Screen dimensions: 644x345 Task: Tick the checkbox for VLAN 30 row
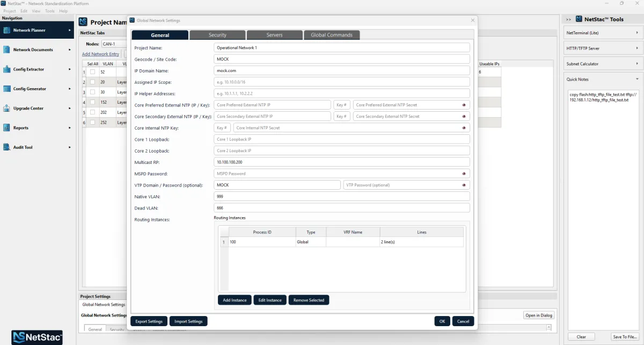tap(92, 92)
